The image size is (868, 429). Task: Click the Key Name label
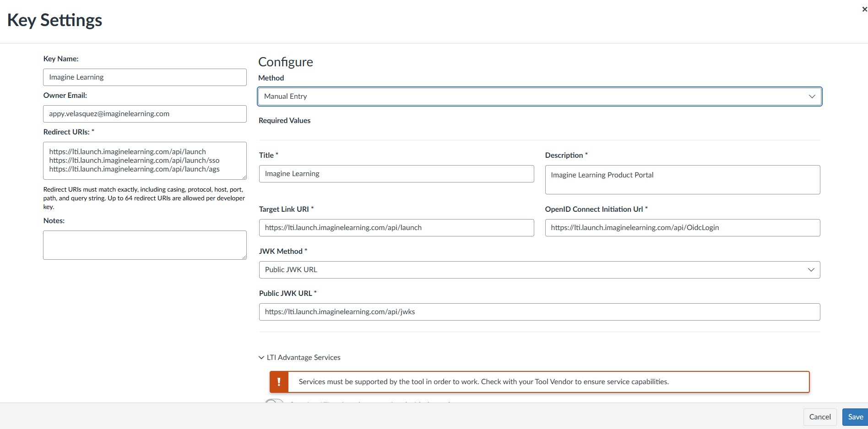click(x=61, y=59)
